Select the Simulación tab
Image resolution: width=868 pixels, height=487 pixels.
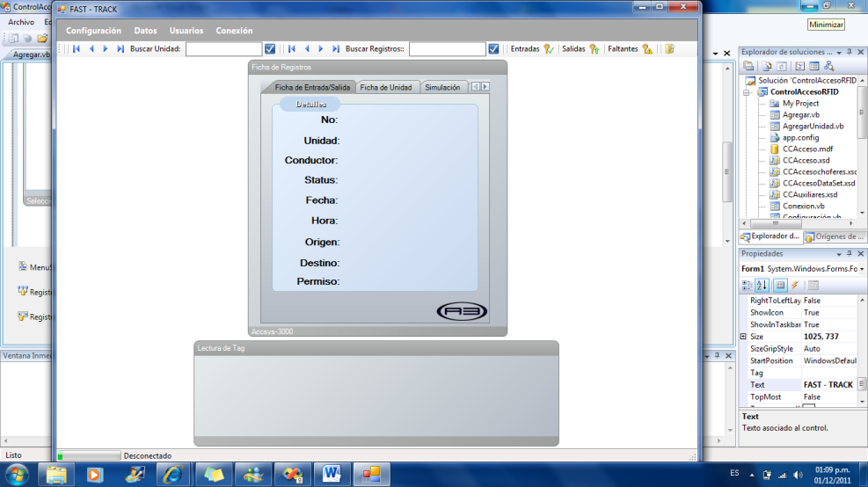click(x=442, y=87)
